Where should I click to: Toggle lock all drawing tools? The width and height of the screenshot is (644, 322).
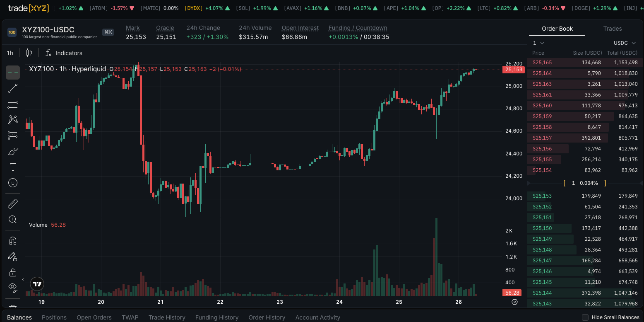point(13,272)
